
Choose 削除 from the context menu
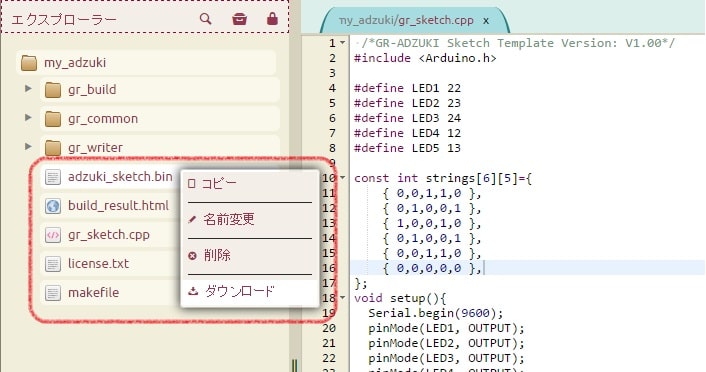[x=250, y=255]
